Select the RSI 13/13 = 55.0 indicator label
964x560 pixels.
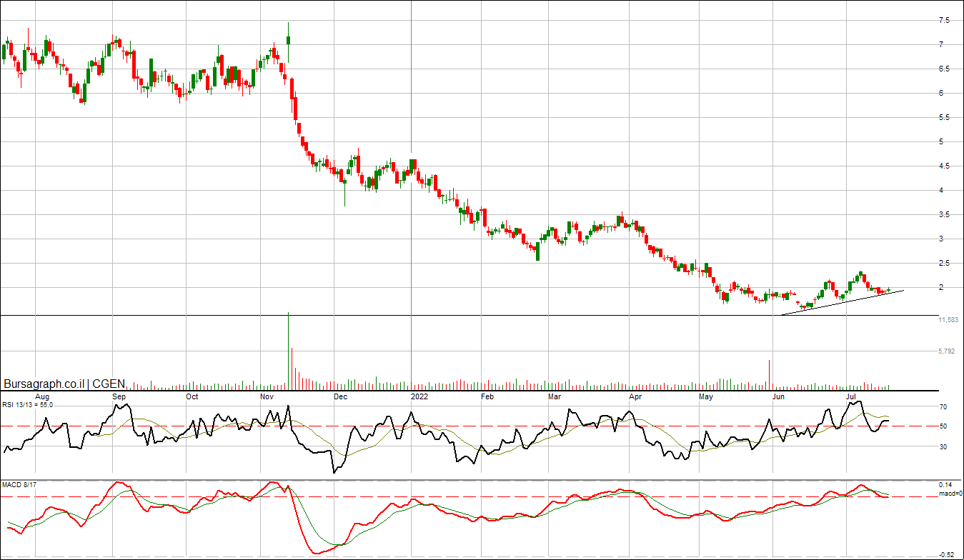tap(27, 404)
